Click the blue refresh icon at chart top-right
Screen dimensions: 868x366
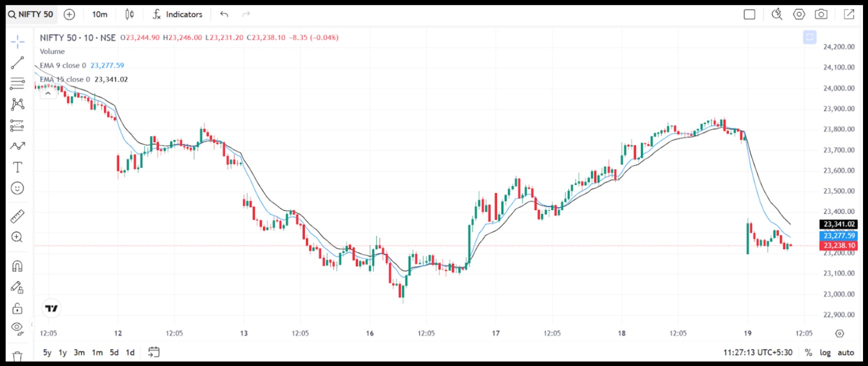click(810, 37)
